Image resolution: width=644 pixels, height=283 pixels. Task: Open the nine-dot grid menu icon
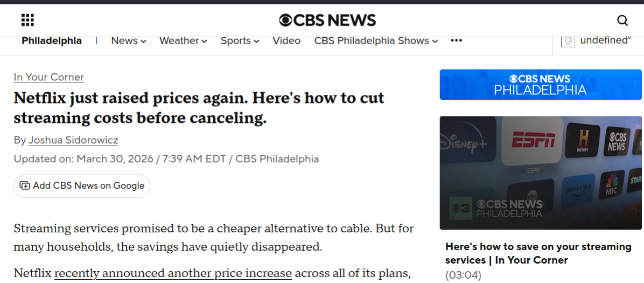pos(27,20)
